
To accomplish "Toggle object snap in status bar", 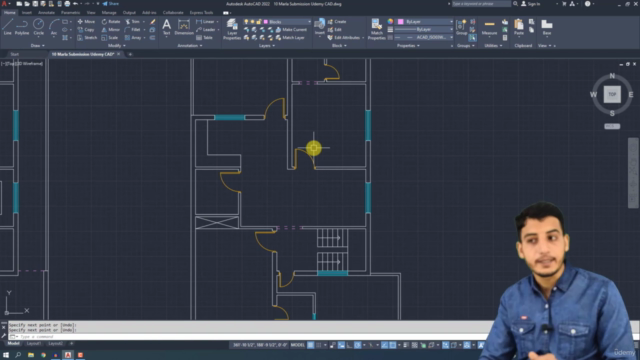I will tap(393, 345).
